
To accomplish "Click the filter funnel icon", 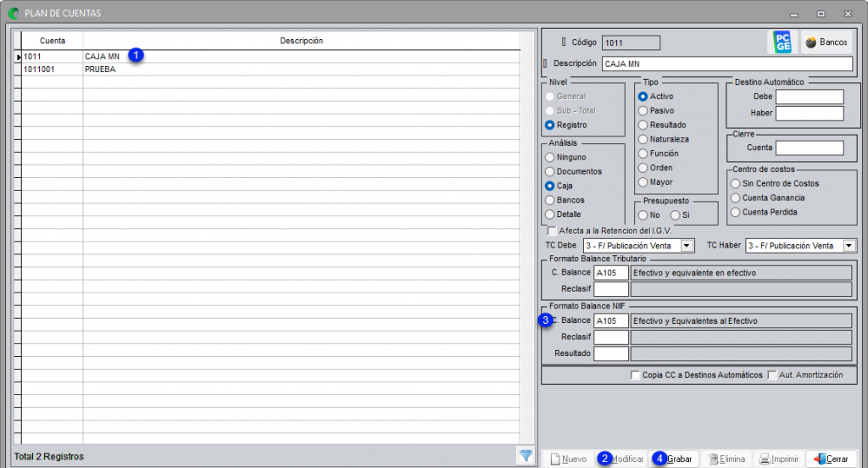I will [526, 456].
